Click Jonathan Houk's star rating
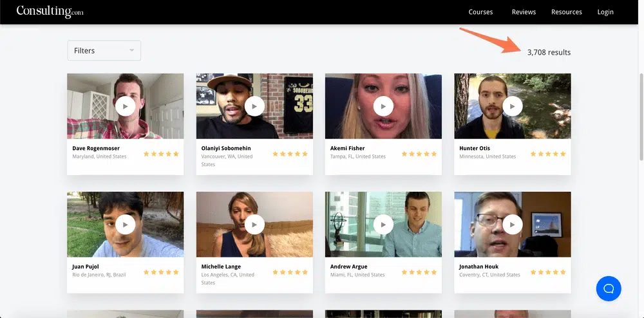Image resolution: width=644 pixels, height=318 pixels. [548, 272]
